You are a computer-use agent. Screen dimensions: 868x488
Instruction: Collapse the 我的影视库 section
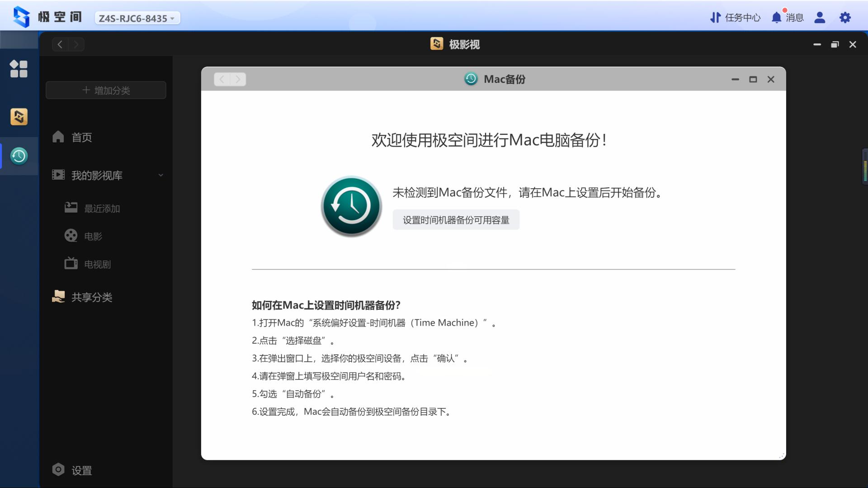coord(161,175)
